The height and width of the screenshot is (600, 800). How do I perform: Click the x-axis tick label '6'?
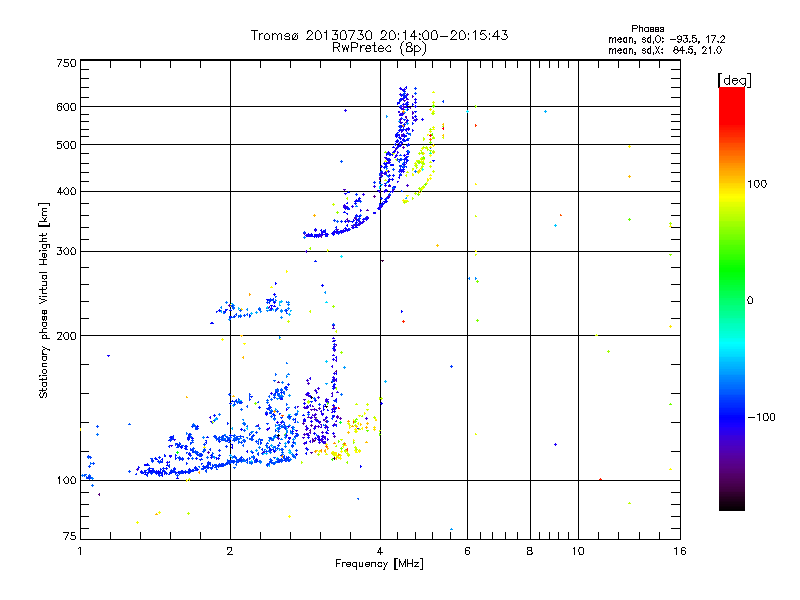467,551
